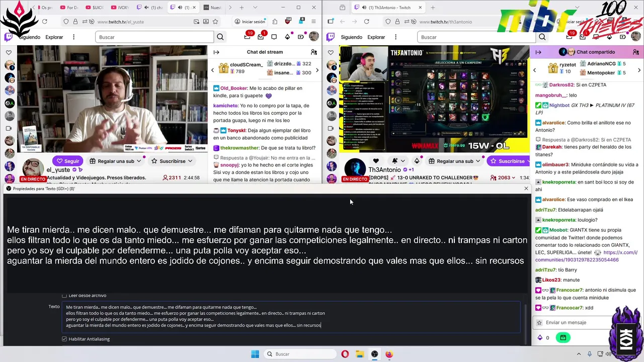Toggle the 'Habilitar Antialiasing' checkbox
The image size is (644, 362).
click(x=64, y=339)
